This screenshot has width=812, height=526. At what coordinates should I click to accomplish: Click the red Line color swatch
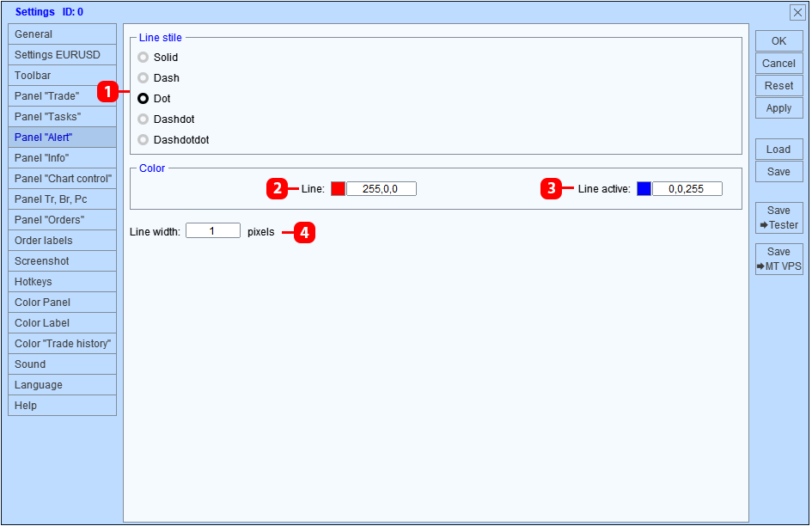[339, 188]
